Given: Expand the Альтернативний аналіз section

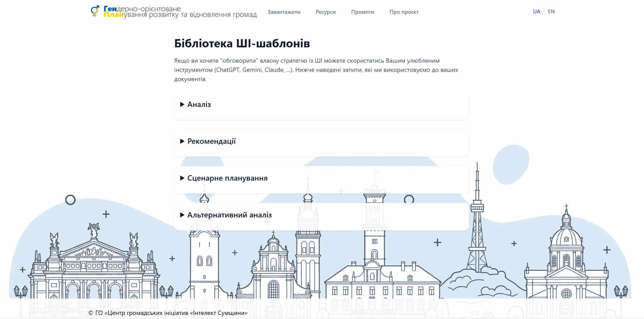Looking at the screenshot, I should [x=229, y=215].
